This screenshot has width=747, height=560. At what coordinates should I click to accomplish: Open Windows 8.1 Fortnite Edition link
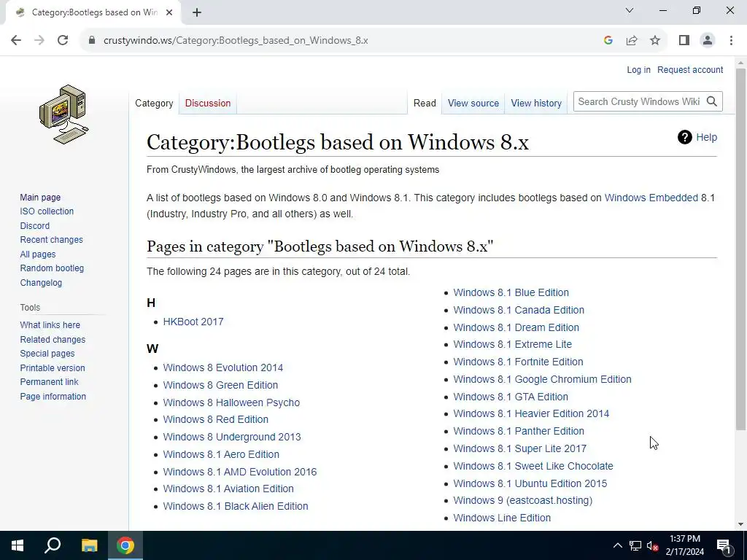tap(518, 362)
